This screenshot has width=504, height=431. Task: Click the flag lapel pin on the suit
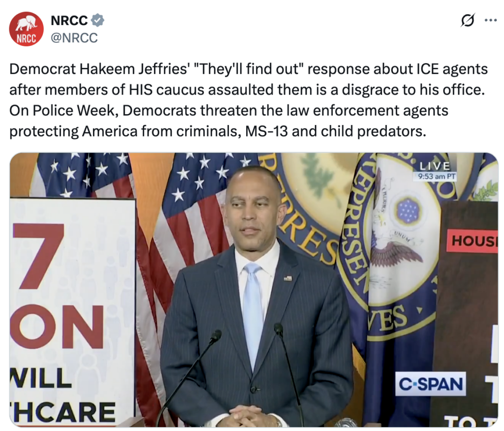(288, 278)
